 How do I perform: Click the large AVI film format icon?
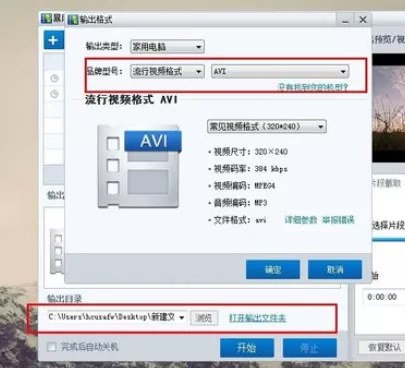click(x=139, y=167)
